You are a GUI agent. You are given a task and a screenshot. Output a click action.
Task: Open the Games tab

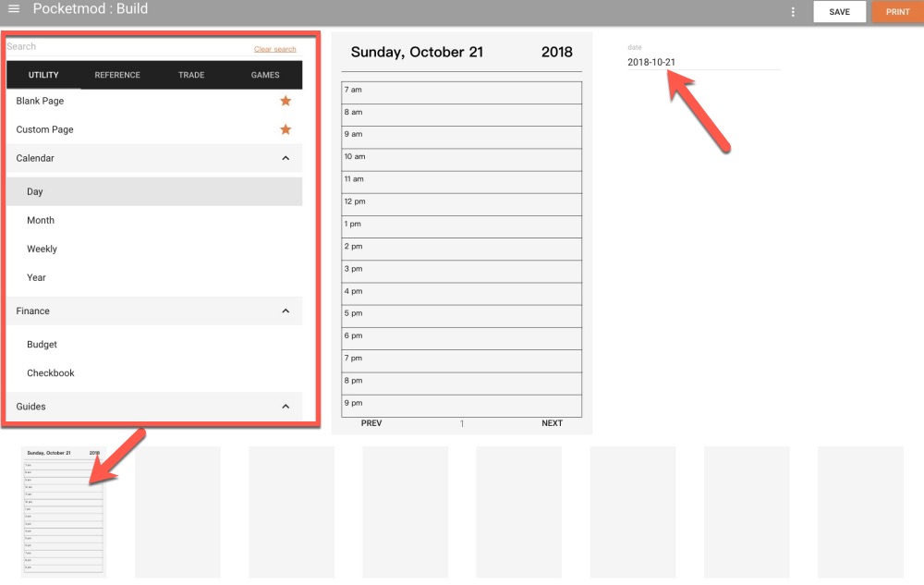point(265,75)
